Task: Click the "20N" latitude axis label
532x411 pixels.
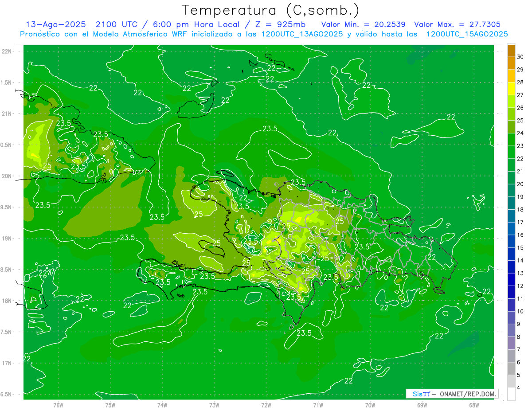Action: tap(8, 176)
